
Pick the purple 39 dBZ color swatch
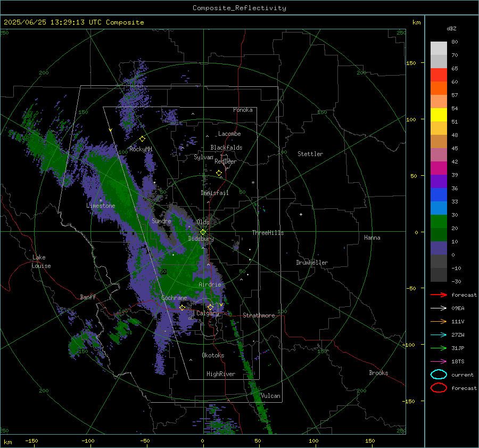(439, 181)
